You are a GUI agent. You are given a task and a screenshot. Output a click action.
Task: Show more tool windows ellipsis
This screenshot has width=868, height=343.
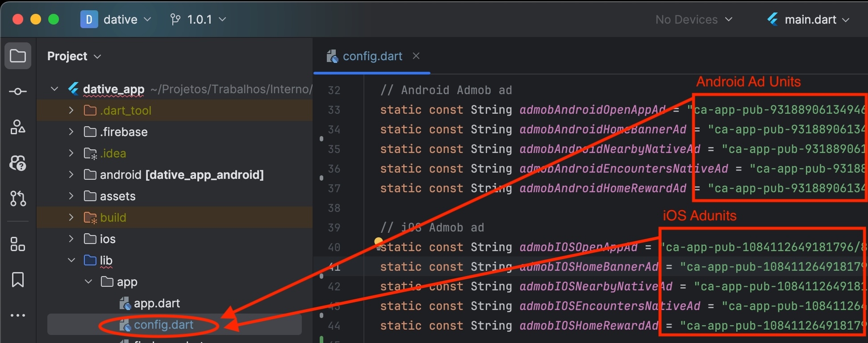(x=18, y=315)
